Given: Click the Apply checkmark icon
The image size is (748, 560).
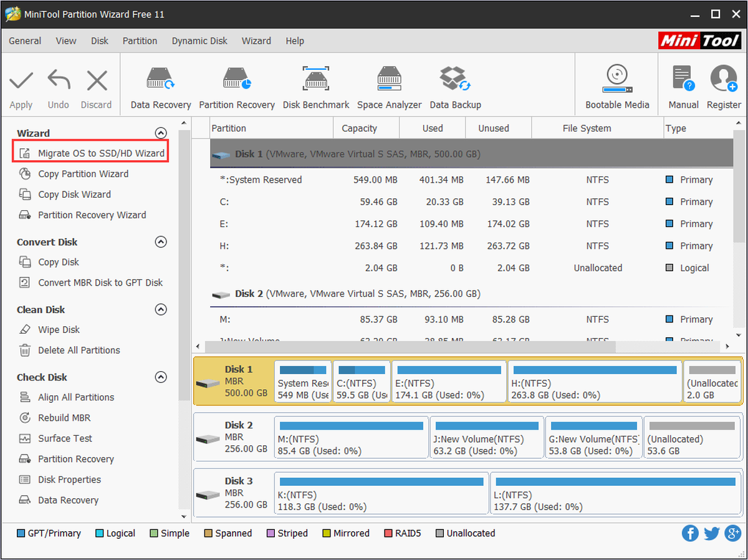Looking at the screenshot, I should point(21,80).
